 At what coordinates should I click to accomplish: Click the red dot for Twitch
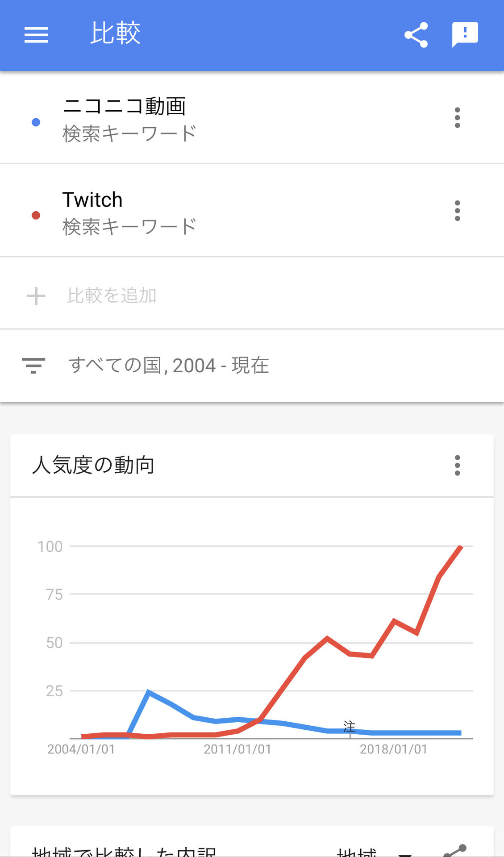click(36, 215)
